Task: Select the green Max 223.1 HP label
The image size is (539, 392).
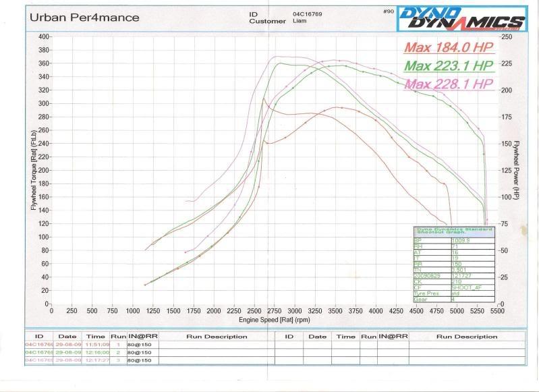Action: coord(449,65)
